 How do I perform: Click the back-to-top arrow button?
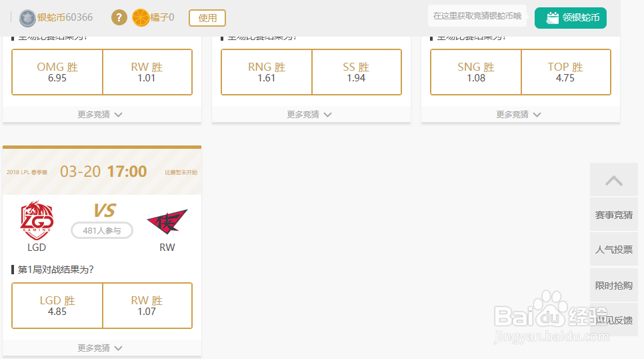click(614, 179)
